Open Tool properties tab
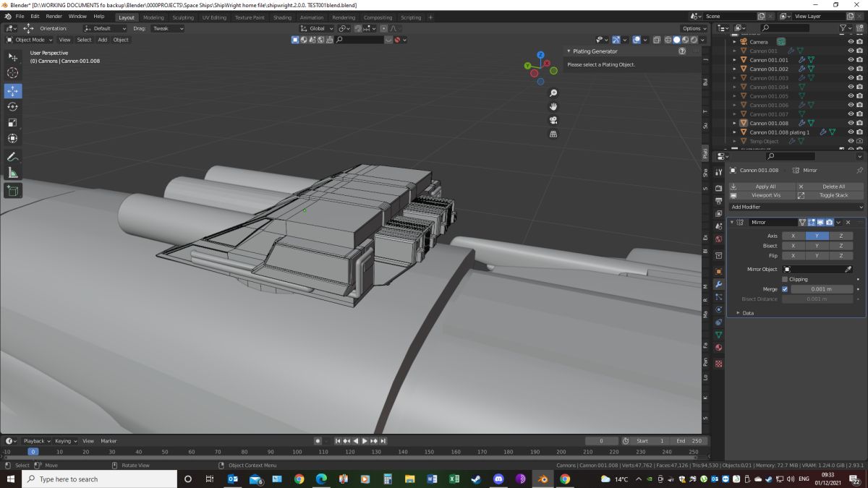 click(x=718, y=171)
